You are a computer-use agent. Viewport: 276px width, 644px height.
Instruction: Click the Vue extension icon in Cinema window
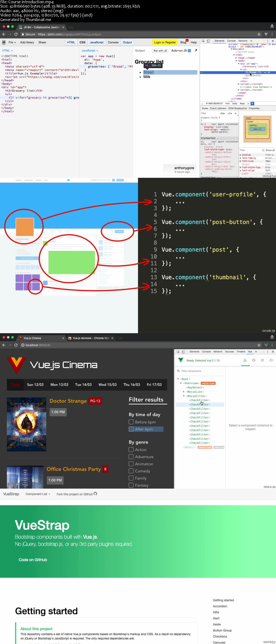[x=266, y=345]
